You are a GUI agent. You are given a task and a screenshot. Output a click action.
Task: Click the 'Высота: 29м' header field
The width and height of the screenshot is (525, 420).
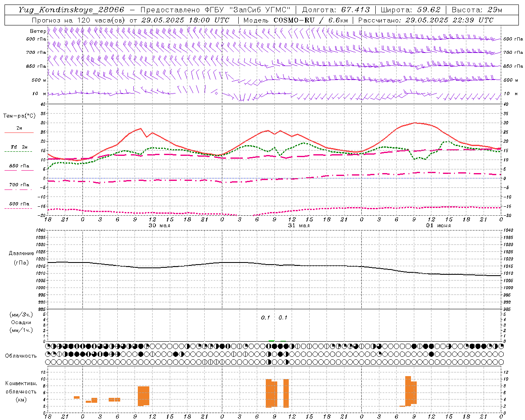tap(477, 10)
